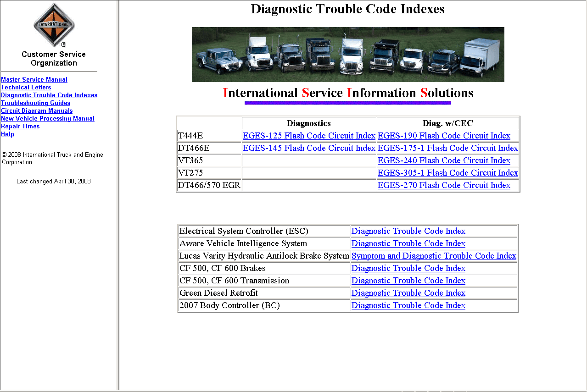Viewport: 587px width, 392px height.
Task: Click the trucks banner image
Action: click(348, 55)
